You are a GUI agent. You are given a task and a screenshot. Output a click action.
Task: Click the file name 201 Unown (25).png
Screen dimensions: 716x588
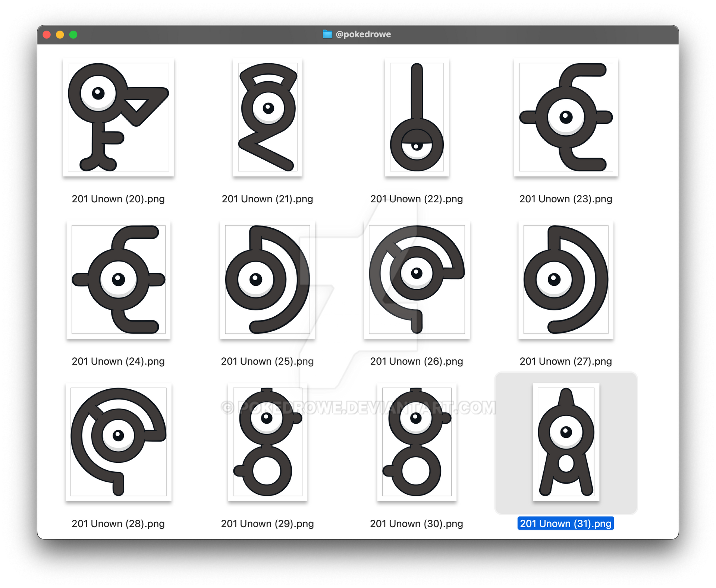(267, 361)
